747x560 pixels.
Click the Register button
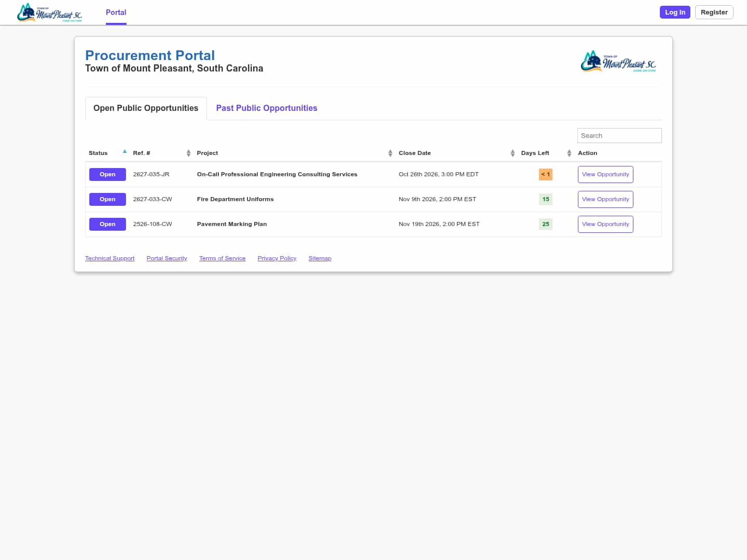coord(714,12)
